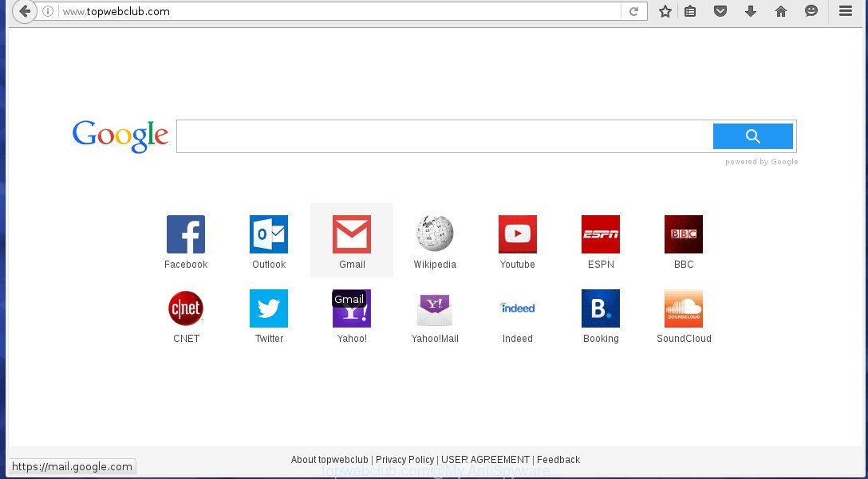Image resolution: width=868 pixels, height=479 pixels.
Task: Click the Google logo
Action: point(120,136)
